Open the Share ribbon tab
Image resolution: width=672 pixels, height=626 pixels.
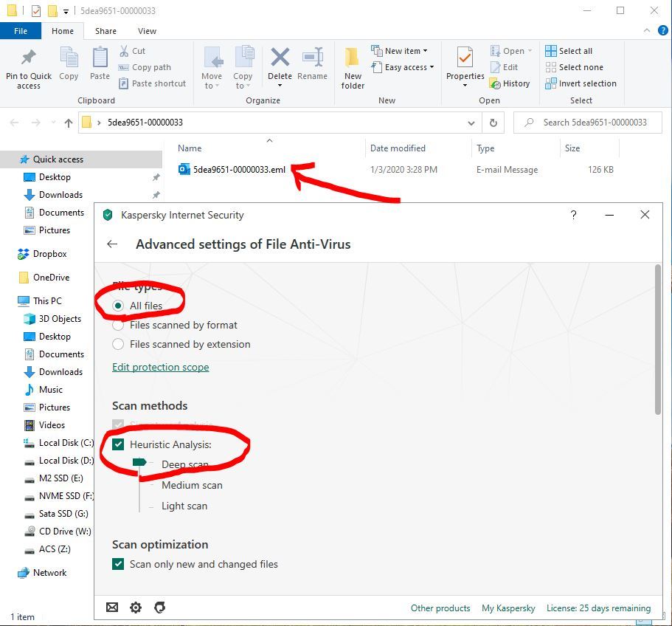pos(105,31)
